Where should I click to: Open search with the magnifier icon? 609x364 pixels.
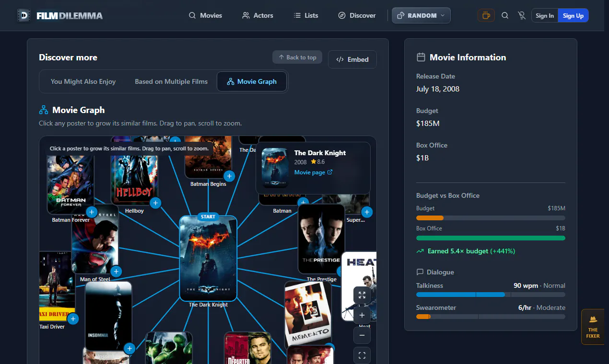point(505,15)
